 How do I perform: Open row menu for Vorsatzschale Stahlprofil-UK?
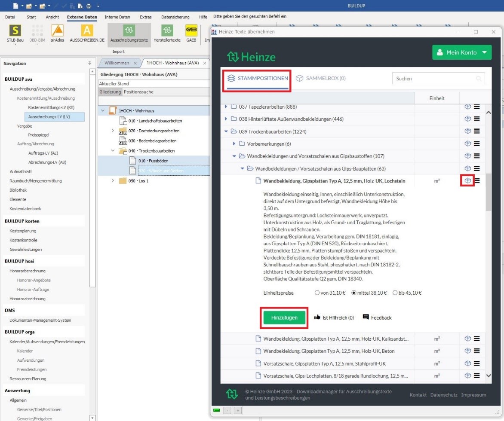pos(477,363)
